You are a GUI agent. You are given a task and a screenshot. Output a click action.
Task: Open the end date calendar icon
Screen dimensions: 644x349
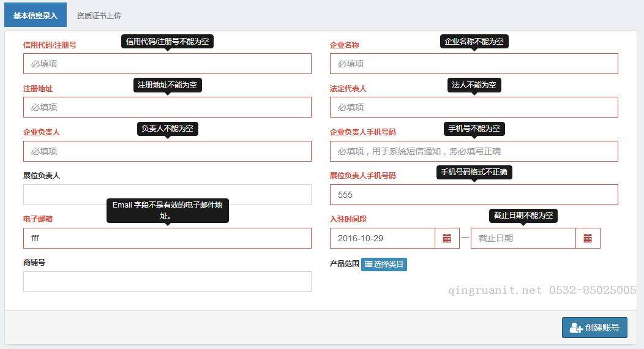click(x=588, y=238)
